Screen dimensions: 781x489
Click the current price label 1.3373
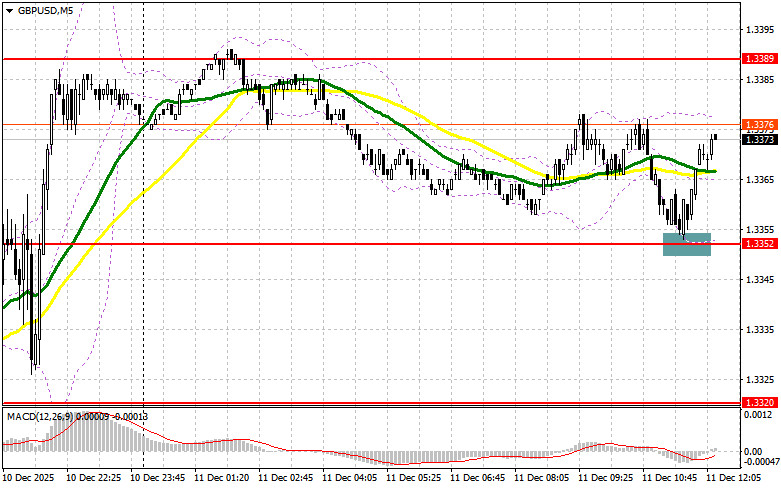760,140
